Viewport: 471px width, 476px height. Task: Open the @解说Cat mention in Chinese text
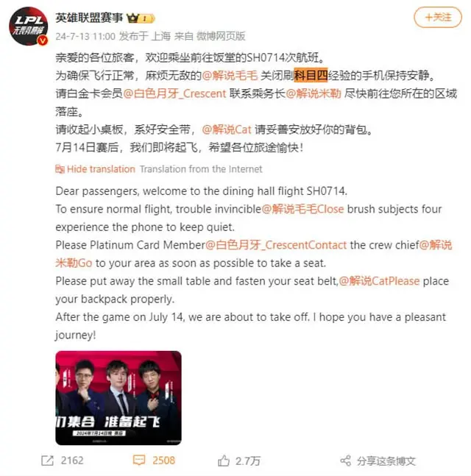coord(227,129)
